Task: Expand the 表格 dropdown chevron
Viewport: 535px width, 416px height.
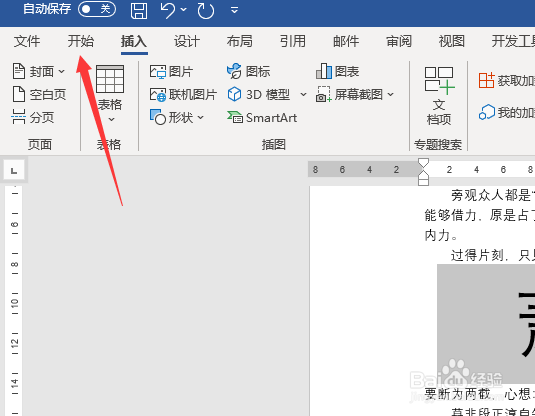Action: (x=111, y=119)
